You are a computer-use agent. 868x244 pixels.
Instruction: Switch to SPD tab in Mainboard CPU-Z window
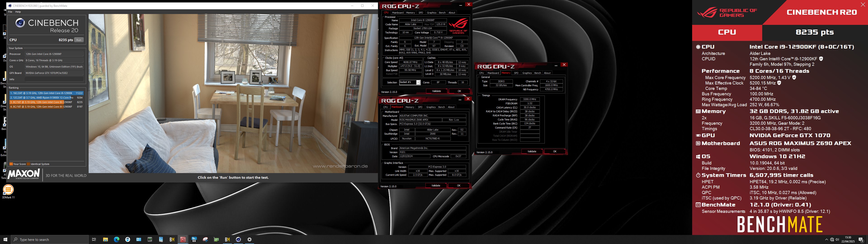(x=420, y=107)
